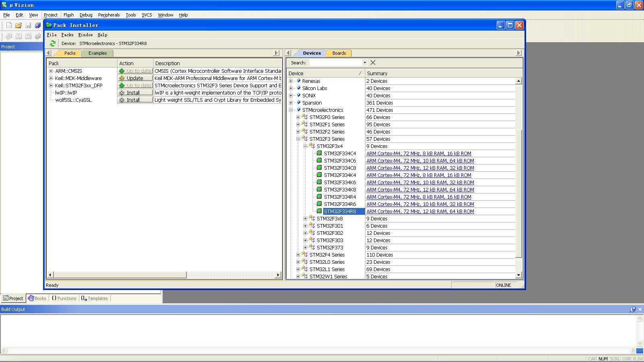This screenshot has height=362, width=644.
Task: Click the STM32F334K8 chip icon
Action: click(319, 189)
